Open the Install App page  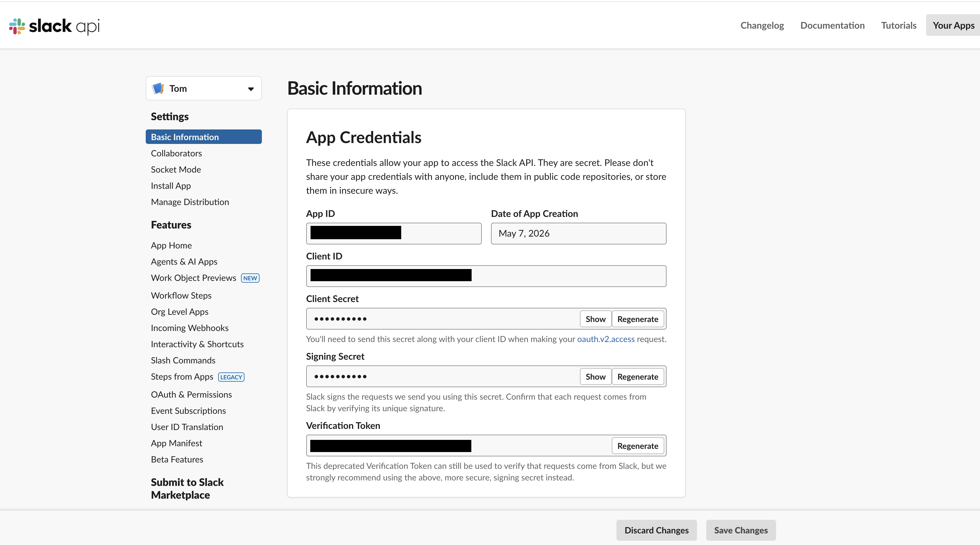(x=171, y=186)
